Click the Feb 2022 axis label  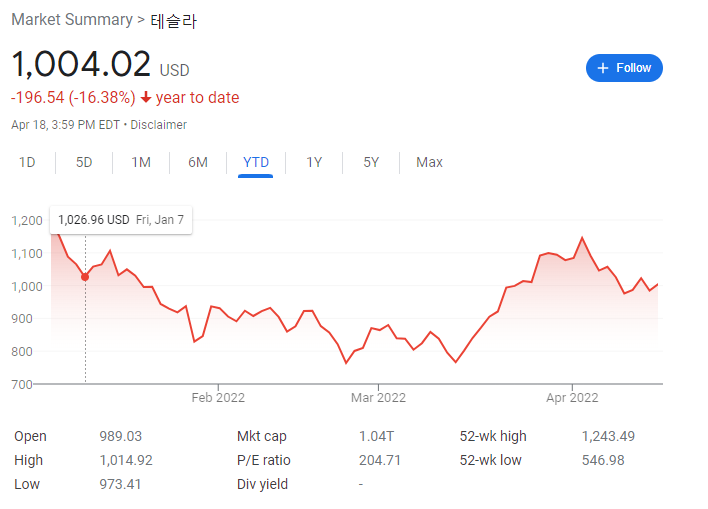pos(218,397)
